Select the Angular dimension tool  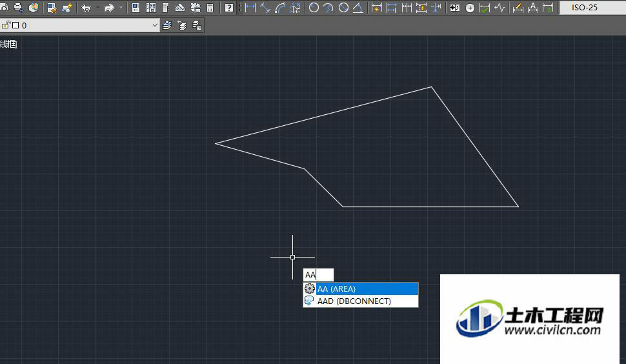(x=358, y=7)
